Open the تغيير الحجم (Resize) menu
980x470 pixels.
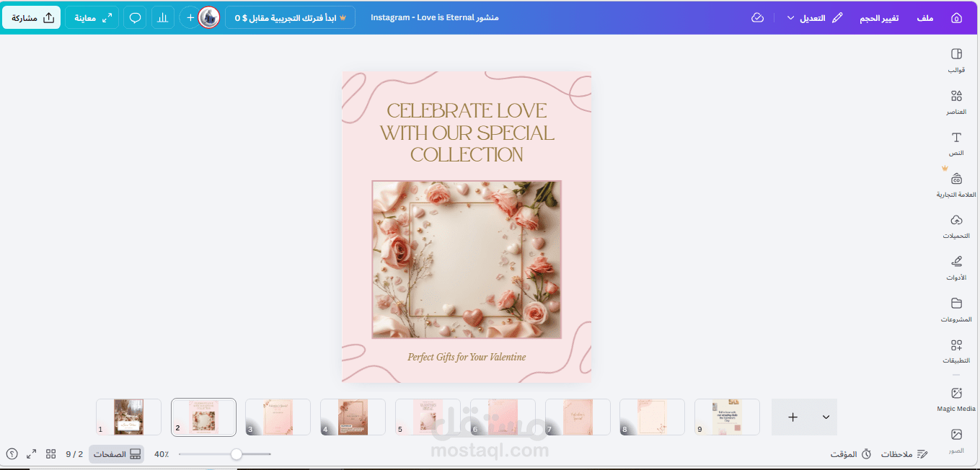coord(879,17)
